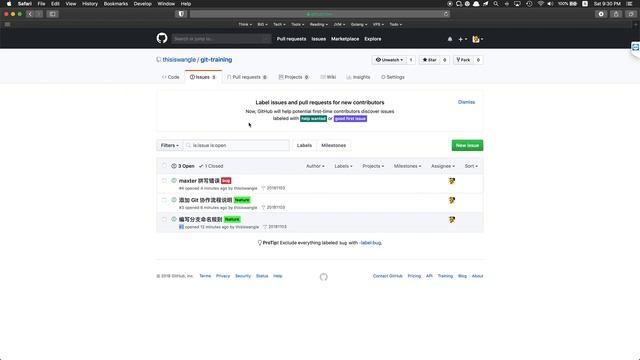This screenshot has width=640, height=360.
Task: Click the red bug label
Action: click(x=226, y=180)
